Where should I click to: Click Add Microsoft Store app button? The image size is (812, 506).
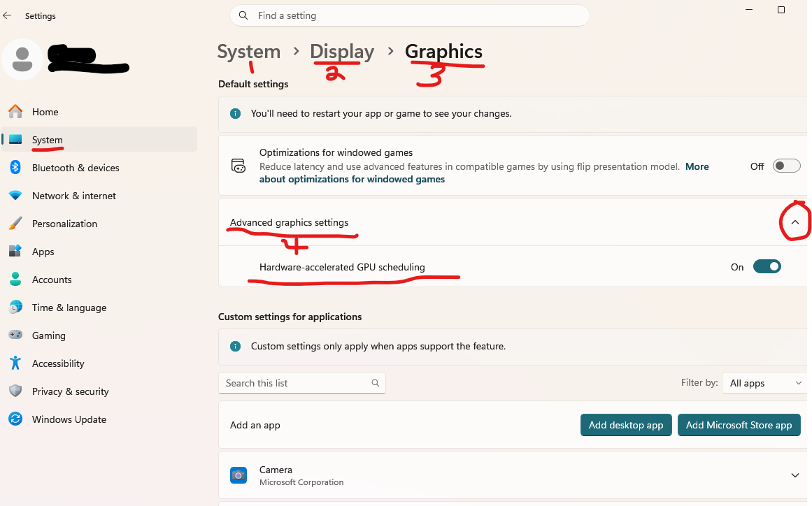(739, 425)
